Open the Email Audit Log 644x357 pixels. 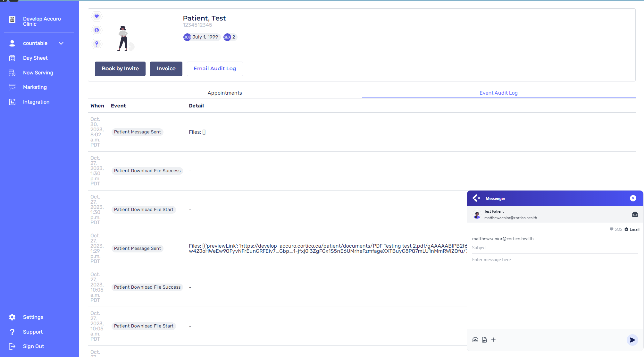coord(215,69)
